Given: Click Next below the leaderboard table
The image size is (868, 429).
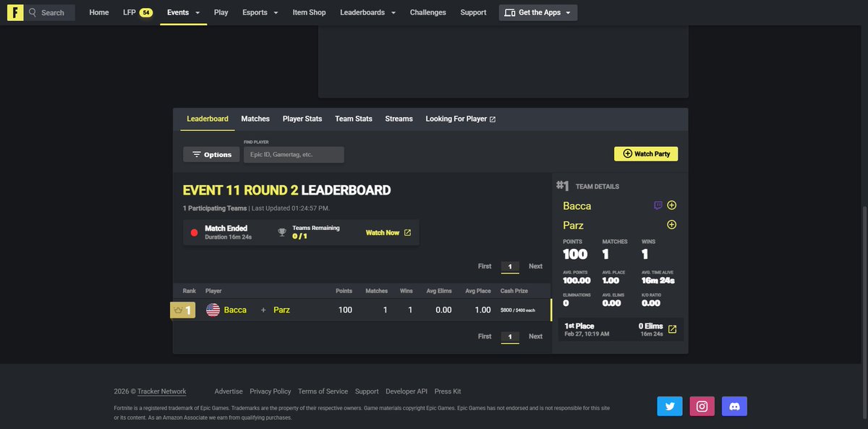Looking at the screenshot, I should [x=535, y=336].
